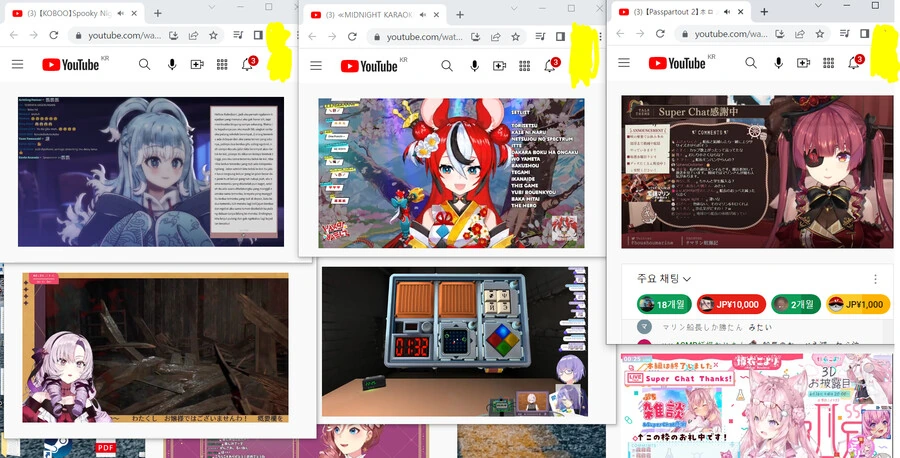Bookmark the page in the MIDNIGHT KARAOKE window
900x458 pixels.
pos(515,37)
